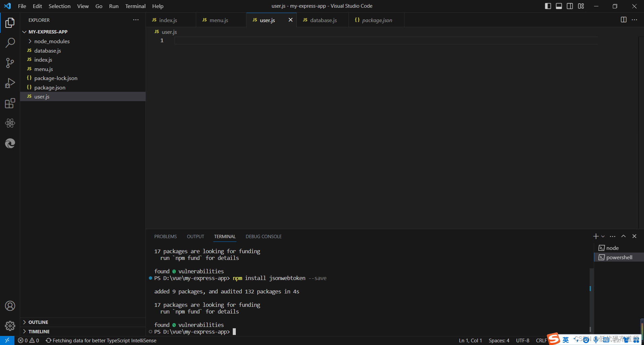Open the Extensions view
Image resolution: width=644 pixels, height=345 pixels.
10,103
